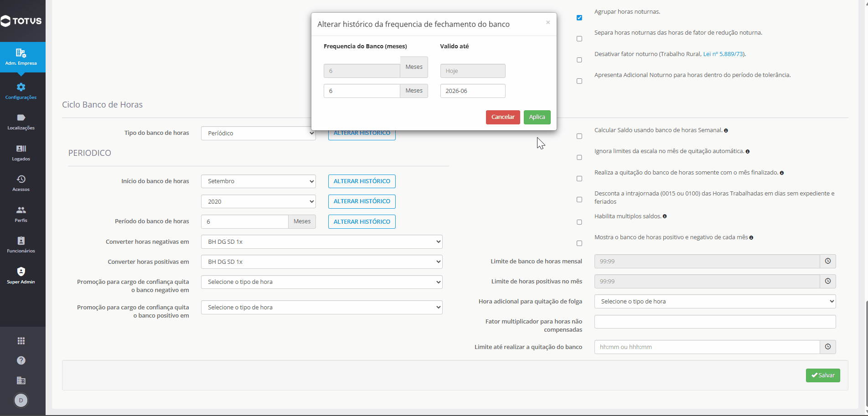Open Super Admin shield icon
Screen dimensions: 868x416
coord(21,272)
